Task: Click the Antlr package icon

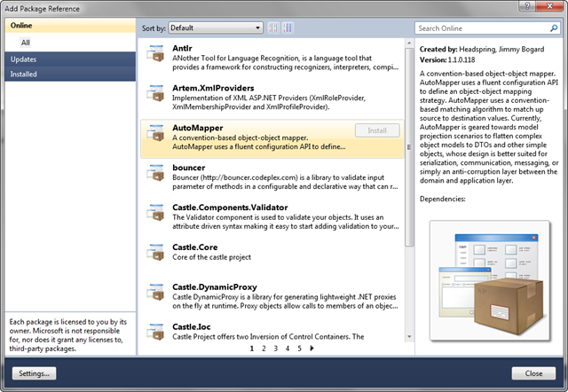Action: tap(156, 53)
